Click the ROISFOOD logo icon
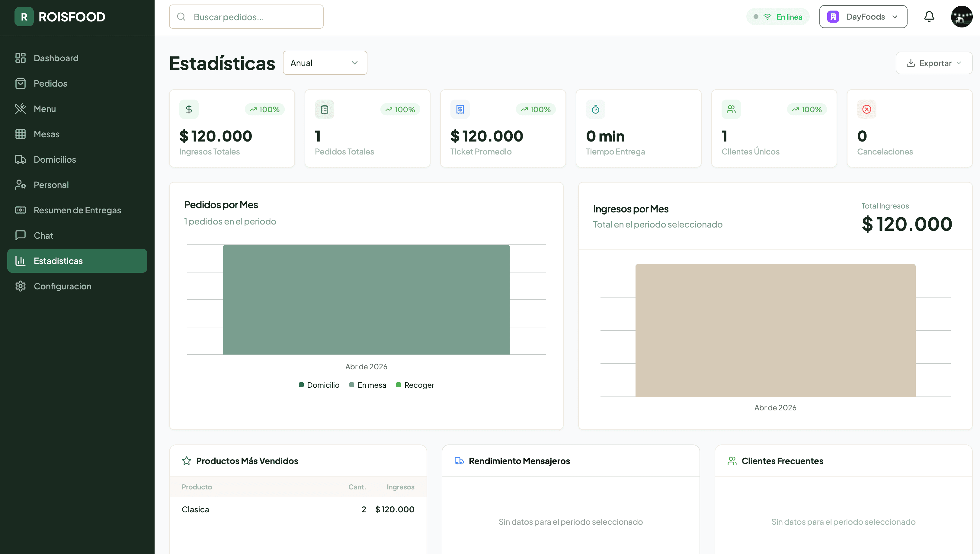 (x=24, y=17)
